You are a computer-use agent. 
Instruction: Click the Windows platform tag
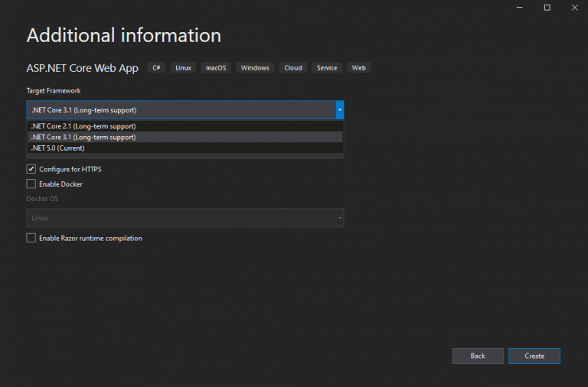255,68
